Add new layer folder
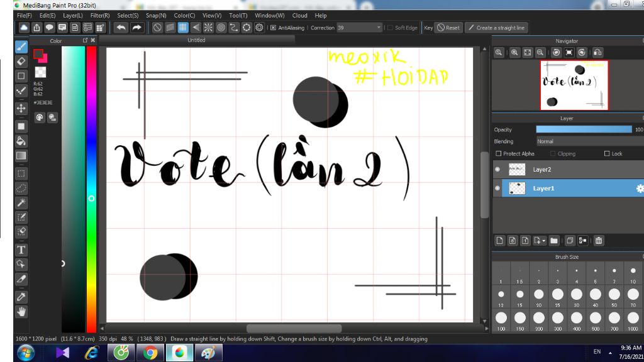The image size is (644, 362). coord(553,241)
